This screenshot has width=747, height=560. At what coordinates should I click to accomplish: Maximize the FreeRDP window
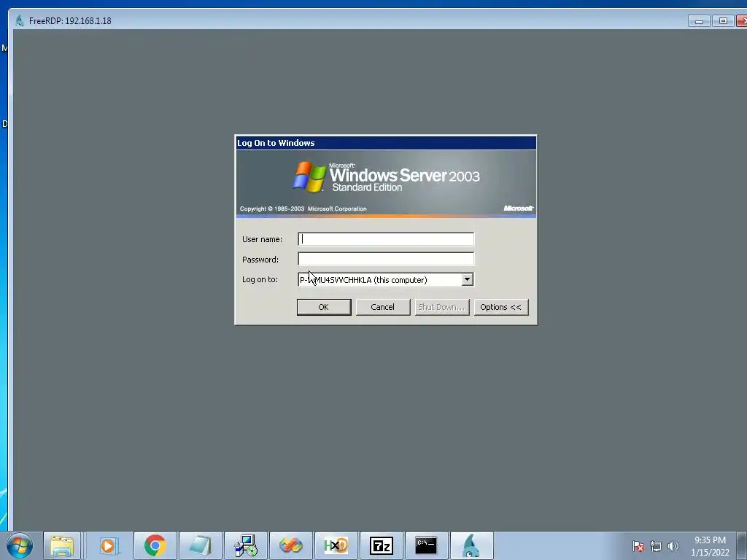723,21
